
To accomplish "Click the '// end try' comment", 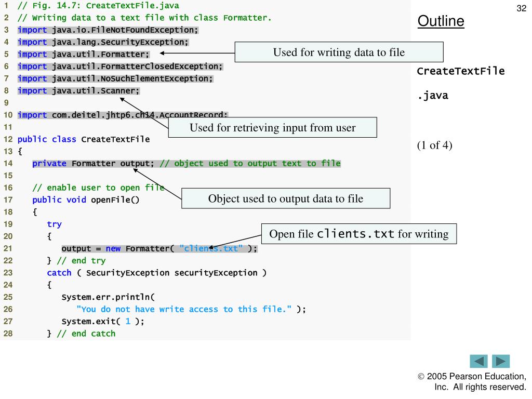I will coord(82,261).
